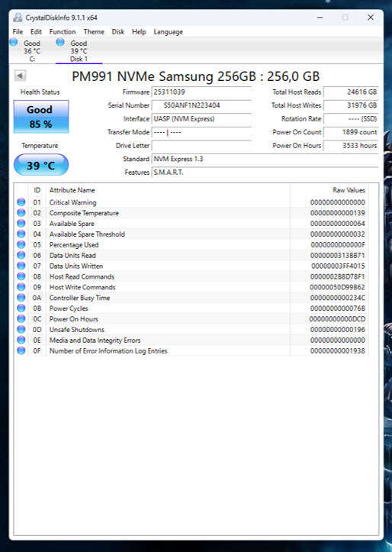Close the CrystalDiskInfo window

371,18
